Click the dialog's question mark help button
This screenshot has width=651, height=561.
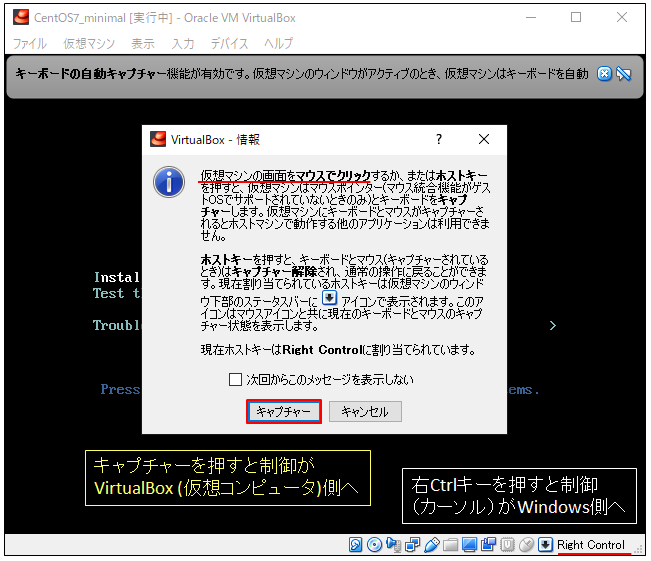(438, 140)
